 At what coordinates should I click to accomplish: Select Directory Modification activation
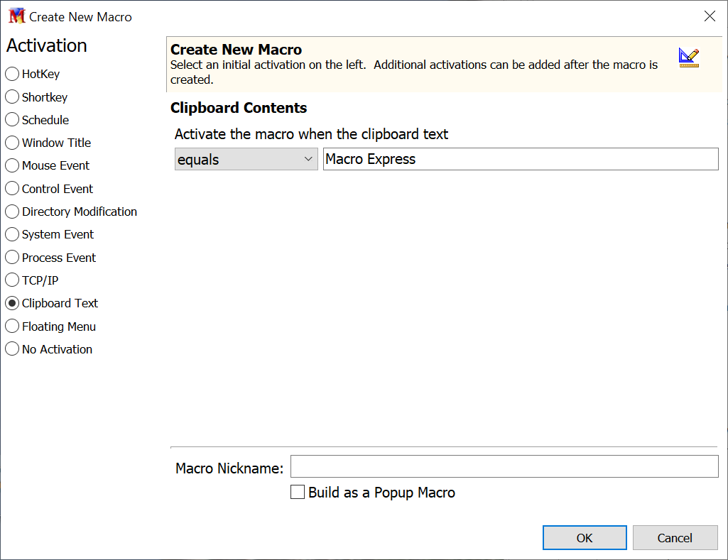(x=12, y=212)
